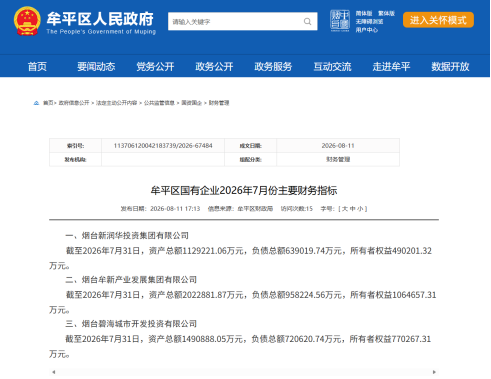The image size is (491, 379).
Task: Click index number 11370612004218373​9/2026-67484
Action: [x=163, y=146]
